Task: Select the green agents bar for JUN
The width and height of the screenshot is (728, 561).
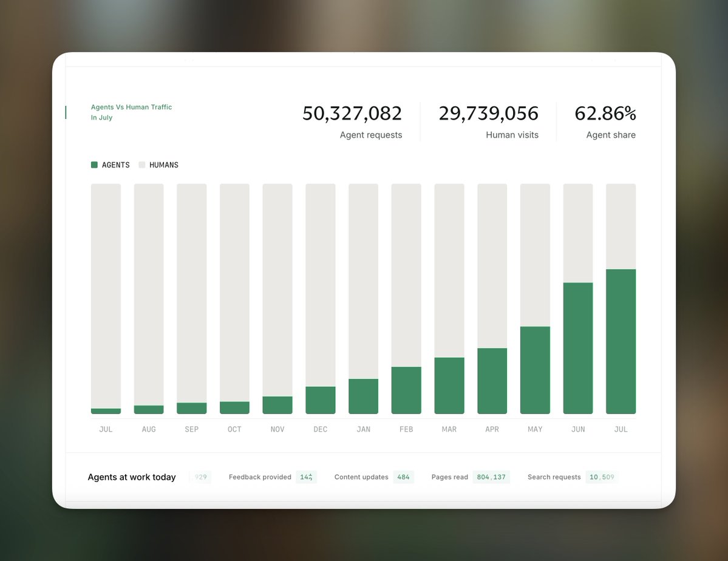Action: coord(578,348)
